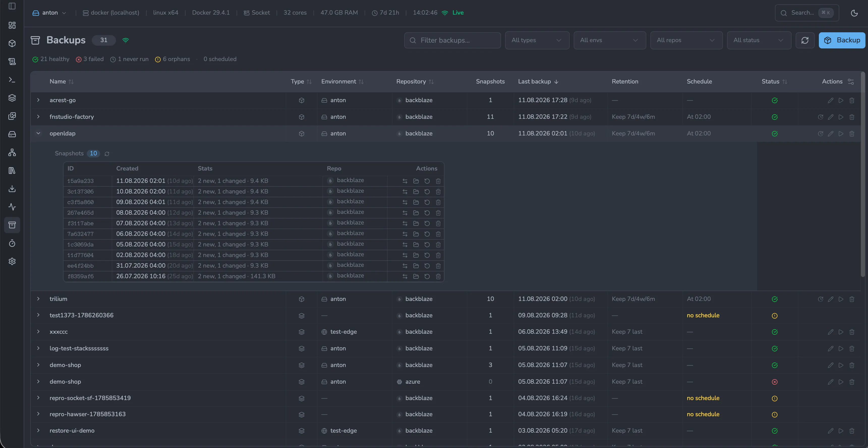The image size is (868, 448).
Task: Expand the acrest-go row
Action: tap(38, 100)
